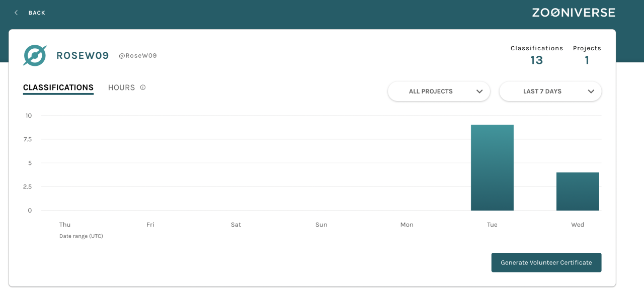Click the Zooniverse logo in header
Viewport: 644px width, 295px height.
tap(574, 13)
